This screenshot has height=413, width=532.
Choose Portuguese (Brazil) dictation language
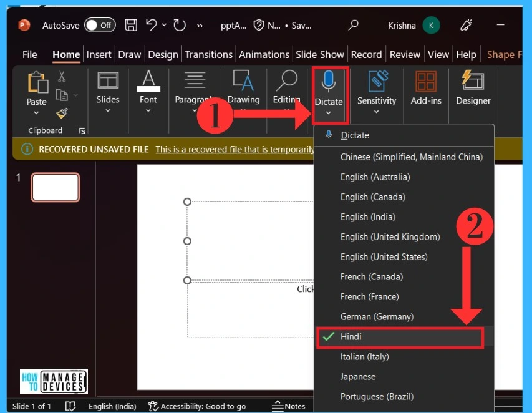[x=404, y=396]
